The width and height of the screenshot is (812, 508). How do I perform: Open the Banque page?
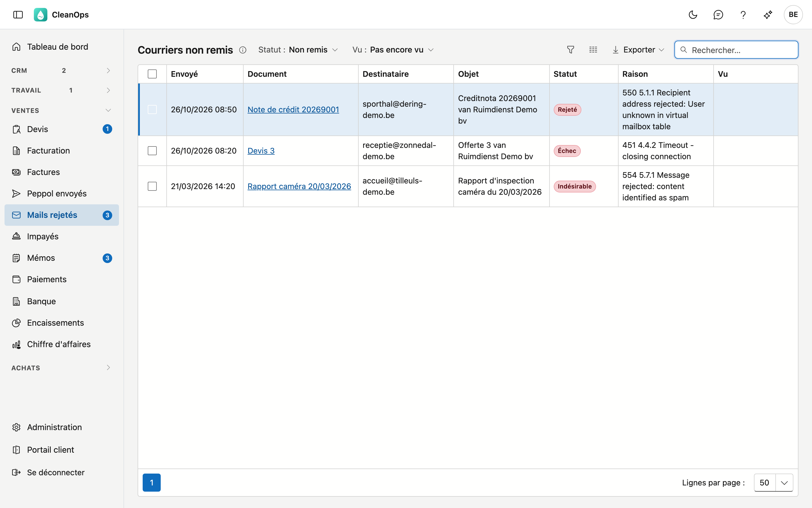(62, 301)
